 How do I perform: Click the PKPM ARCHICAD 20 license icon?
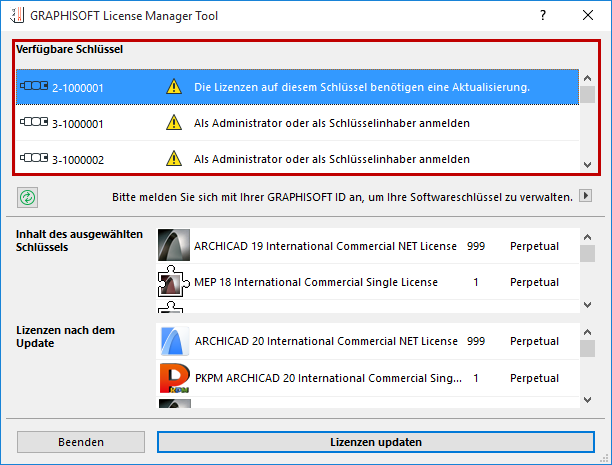173,379
